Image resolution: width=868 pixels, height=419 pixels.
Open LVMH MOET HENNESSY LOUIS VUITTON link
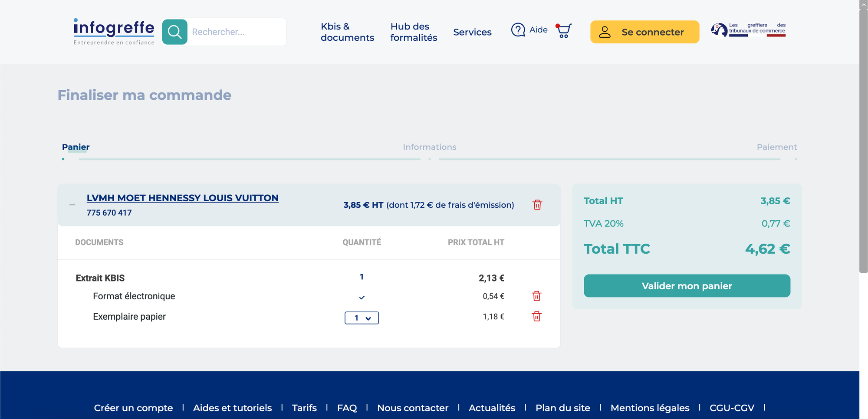pos(183,198)
